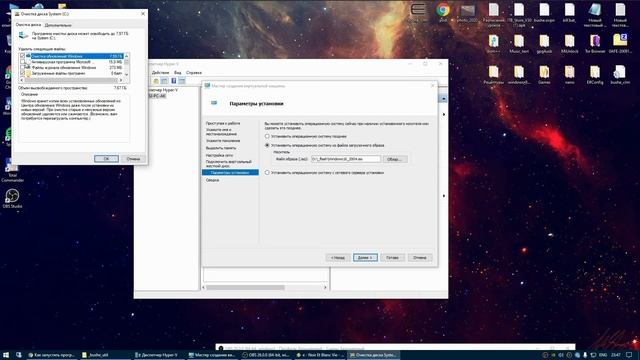Switch to Диспетчер Hyper-V taskbar item

[x=159, y=355]
